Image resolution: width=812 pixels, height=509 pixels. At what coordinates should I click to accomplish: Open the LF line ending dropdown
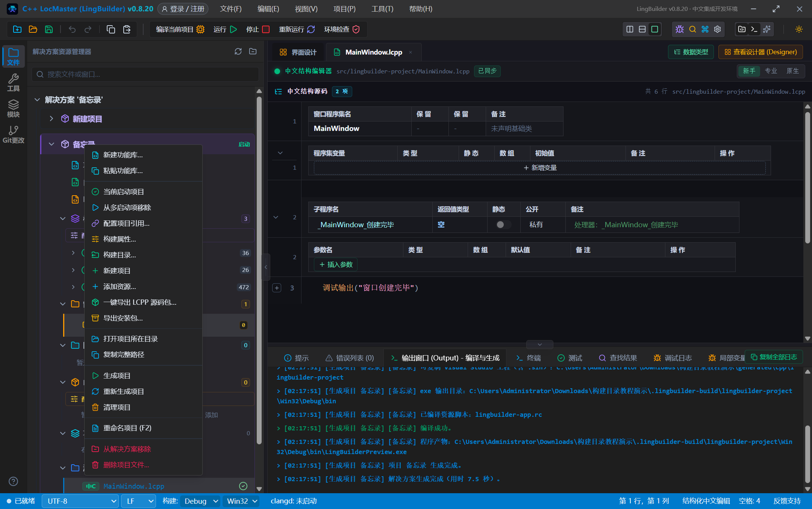138,501
